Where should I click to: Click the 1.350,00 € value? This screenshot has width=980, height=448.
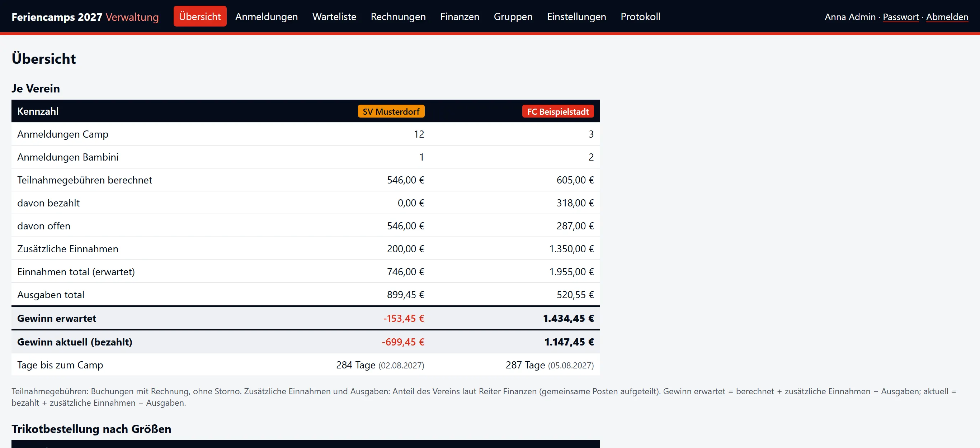571,248
